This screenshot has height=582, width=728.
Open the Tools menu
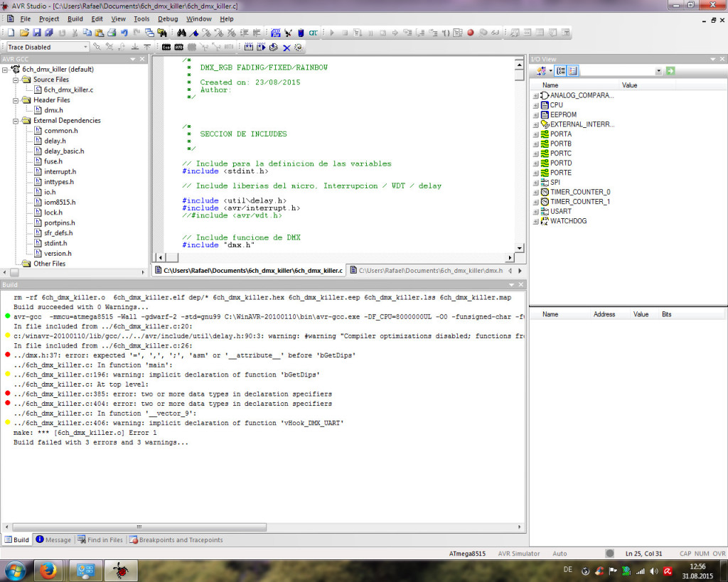coord(141,19)
